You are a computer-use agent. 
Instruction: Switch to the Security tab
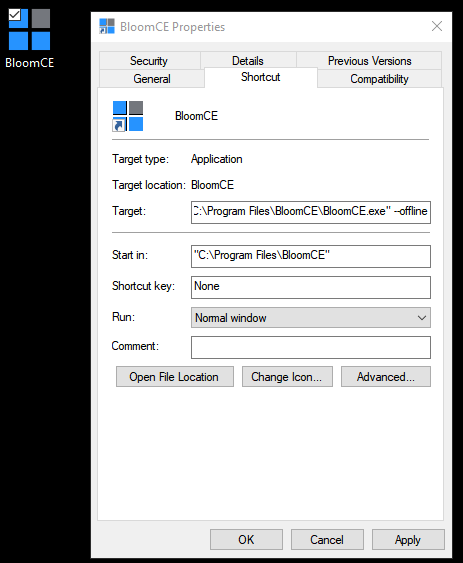pos(149,61)
